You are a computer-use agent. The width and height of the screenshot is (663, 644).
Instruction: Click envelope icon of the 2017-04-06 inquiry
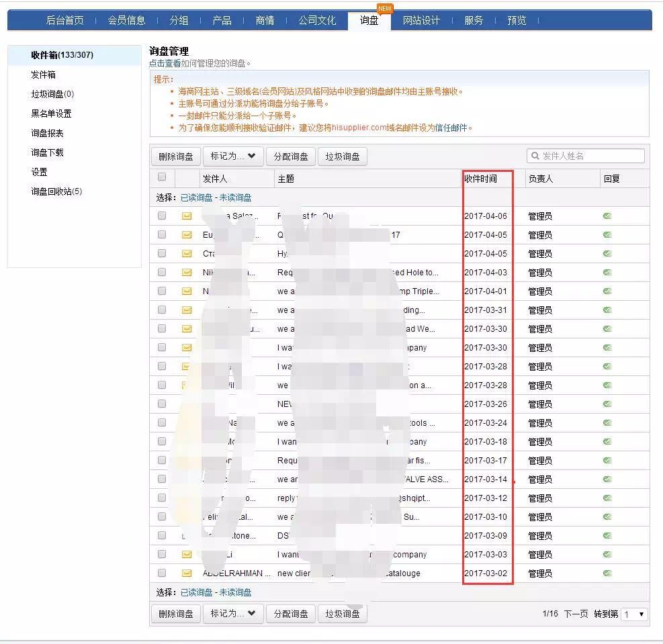pyautogui.click(x=186, y=216)
